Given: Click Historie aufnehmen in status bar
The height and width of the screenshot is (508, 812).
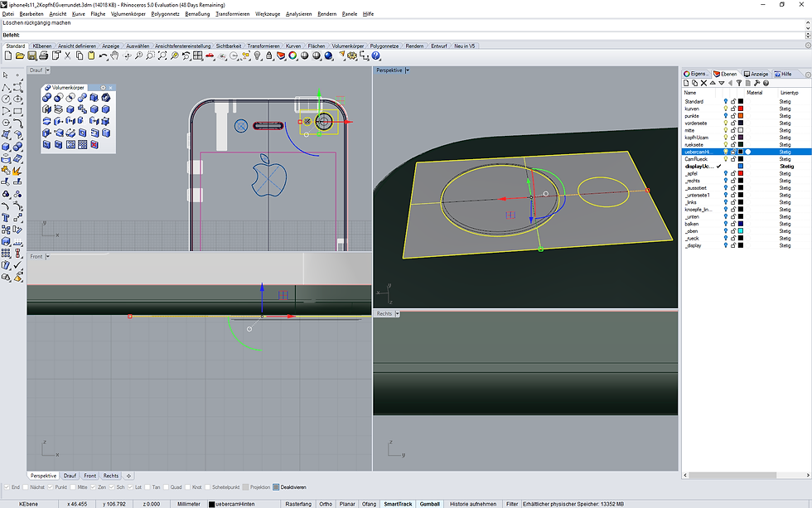Looking at the screenshot, I should point(473,504).
